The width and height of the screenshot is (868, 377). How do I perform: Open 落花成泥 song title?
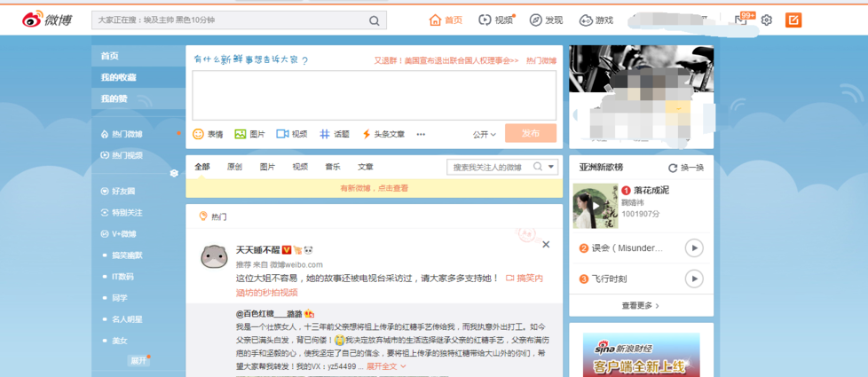651,191
